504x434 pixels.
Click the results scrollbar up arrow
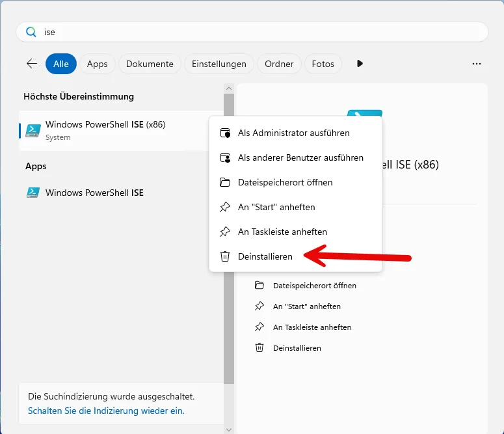pos(229,88)
